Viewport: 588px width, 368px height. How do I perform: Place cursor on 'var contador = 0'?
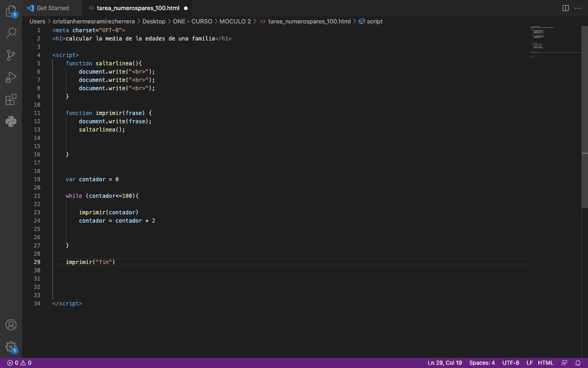point(92,179)
